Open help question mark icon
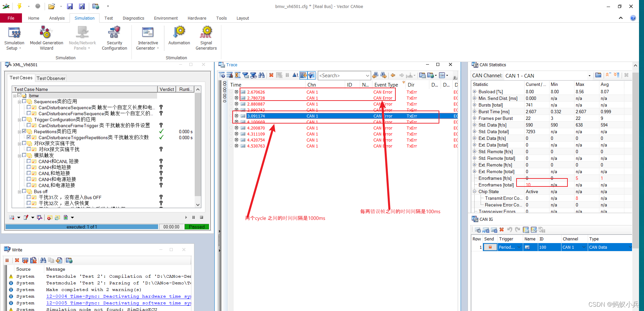 coord(633,18)
